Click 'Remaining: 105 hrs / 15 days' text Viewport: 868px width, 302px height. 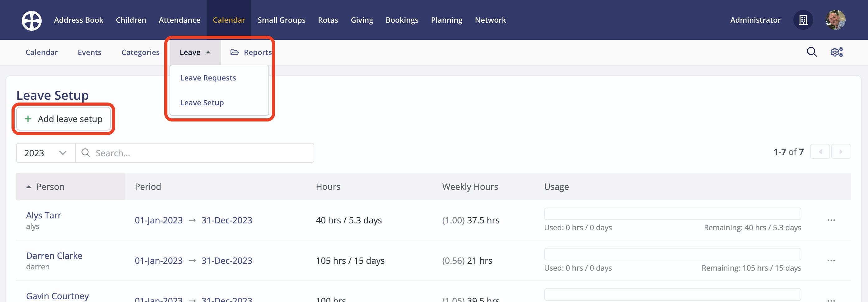tap(751, 268)
